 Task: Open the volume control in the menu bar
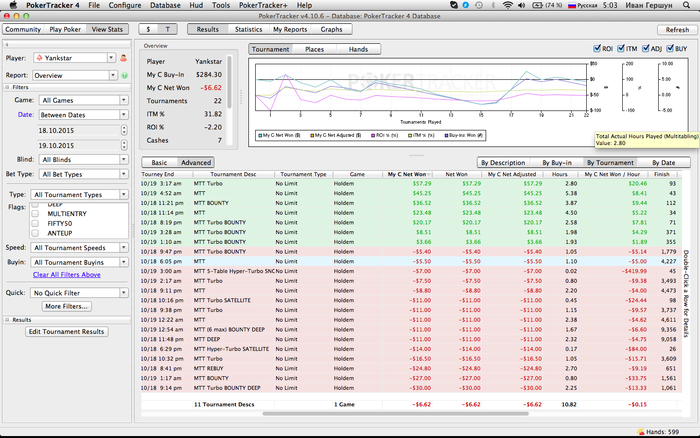click(521, 5)
